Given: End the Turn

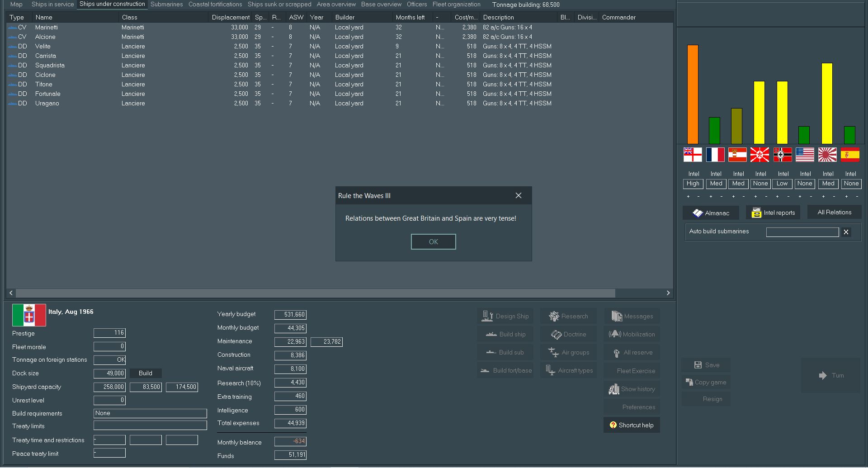Looking at the screenshot, I should [x=831, y=375].
